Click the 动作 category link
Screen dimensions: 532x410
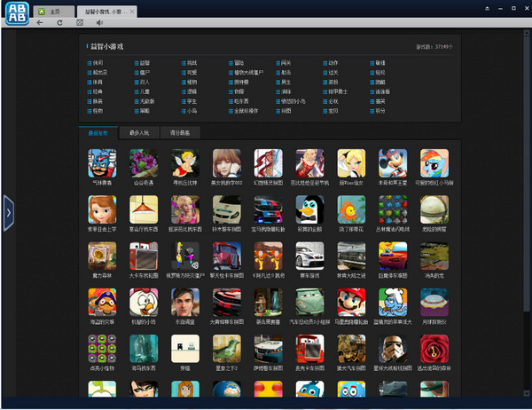(333, 64)
